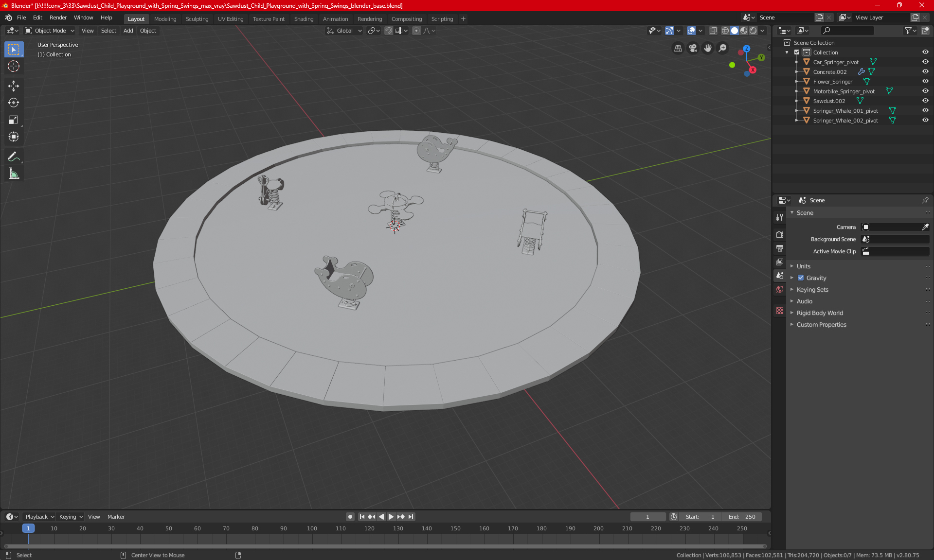The width and height of the screenshot is (934, 560).
Task: Select the Measure tool
Action: pyautogui.click(x=14, y=174)
